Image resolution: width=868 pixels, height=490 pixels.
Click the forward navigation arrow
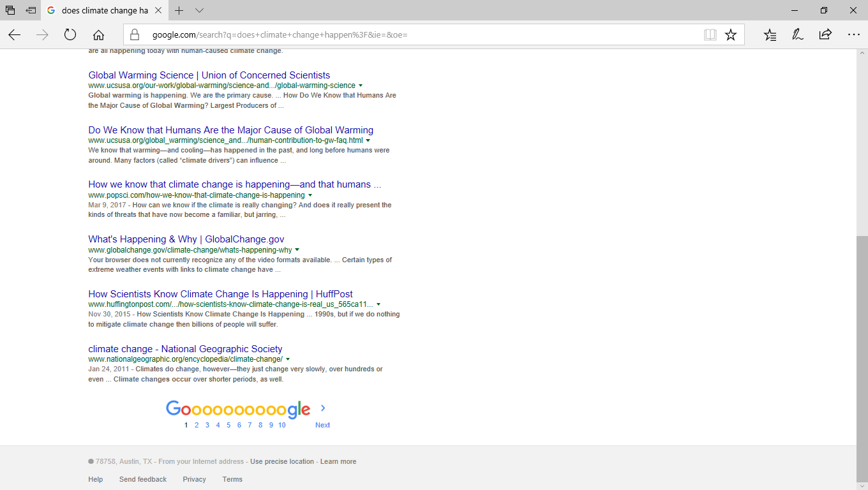[42, 34]
